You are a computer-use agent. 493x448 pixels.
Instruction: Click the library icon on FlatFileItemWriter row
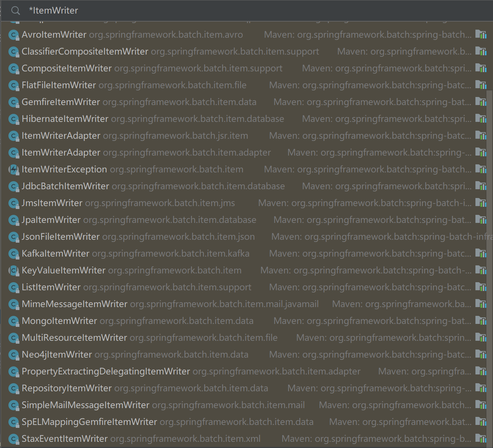point(481,85)
